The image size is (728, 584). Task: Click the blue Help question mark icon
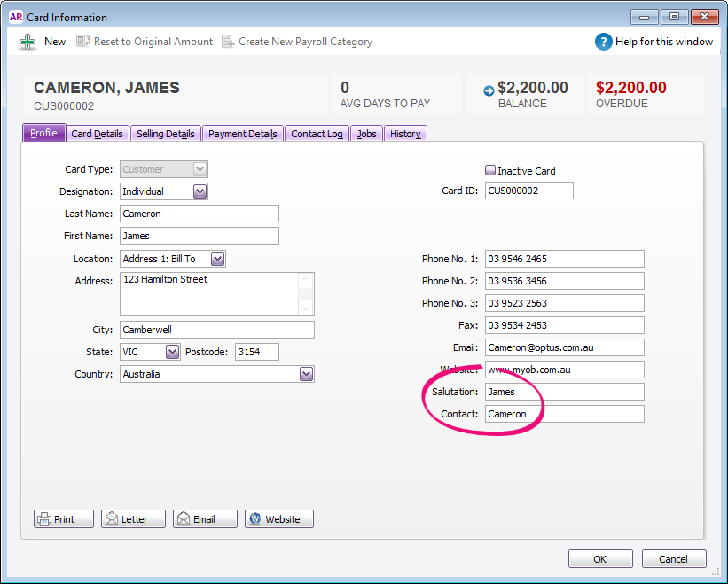[x=603, y=42]
